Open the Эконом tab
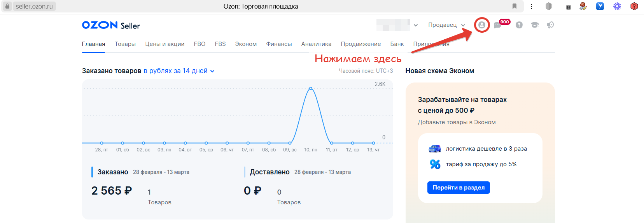Image resolution: width=644 pixels, height=223 pixels. point(246,44)
